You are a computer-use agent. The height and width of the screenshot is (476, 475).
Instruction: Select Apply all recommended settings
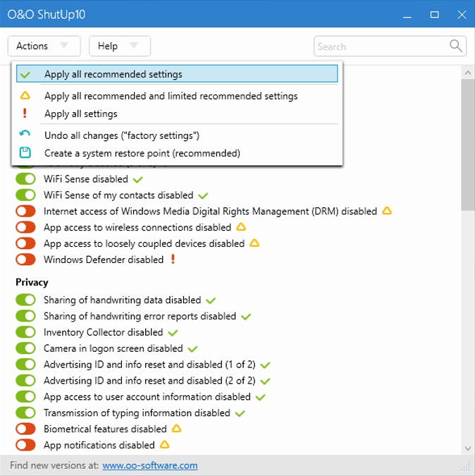pos(177,73)
